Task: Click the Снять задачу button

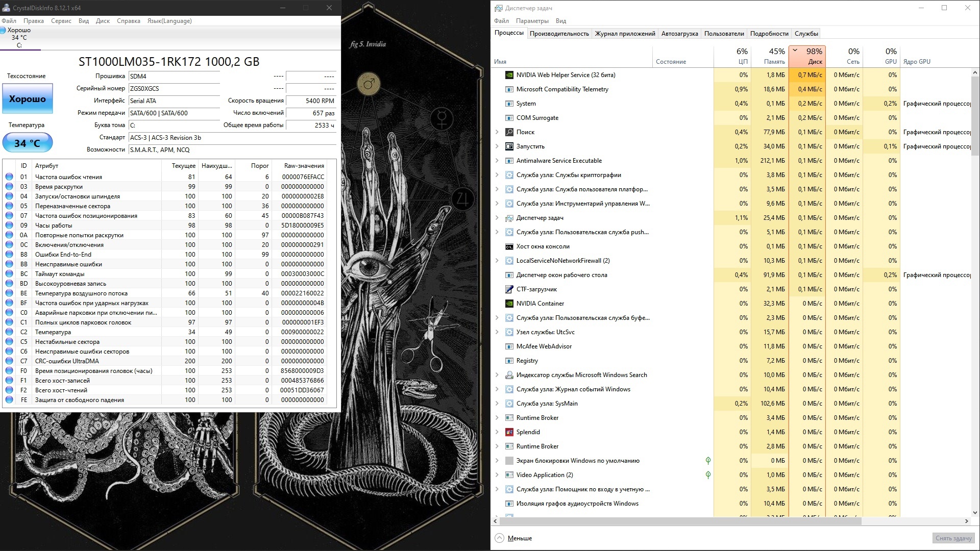Action: point(953,538)
